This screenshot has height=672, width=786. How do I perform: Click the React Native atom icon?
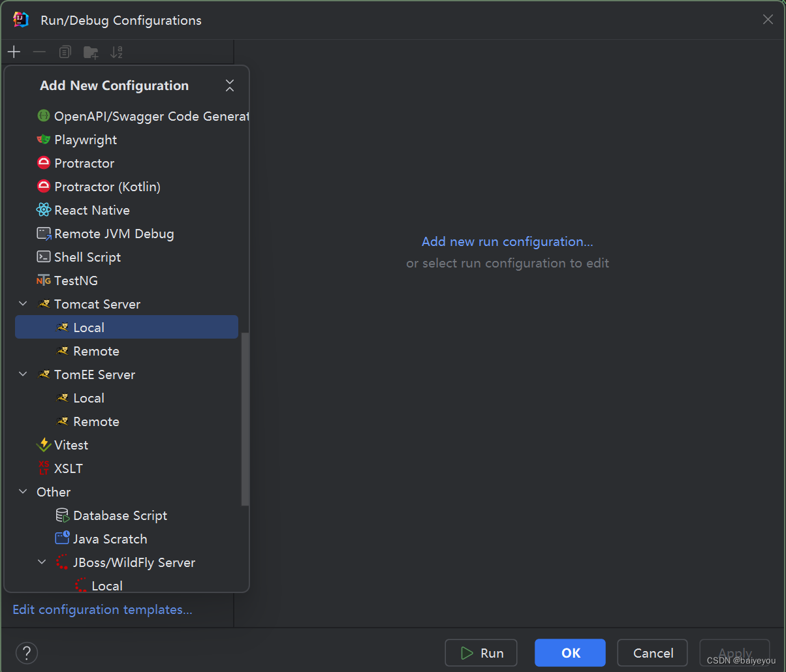tap(44, 210)
